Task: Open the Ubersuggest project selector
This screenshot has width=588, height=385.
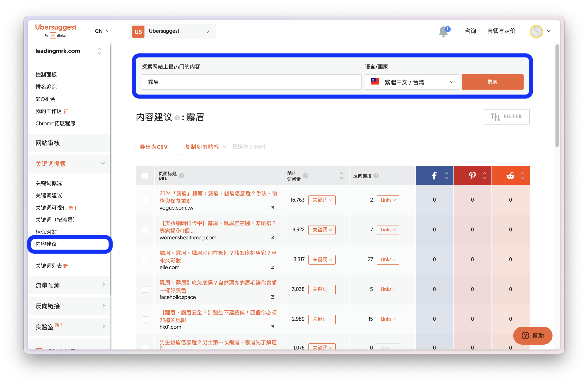Action: point(172,31)
